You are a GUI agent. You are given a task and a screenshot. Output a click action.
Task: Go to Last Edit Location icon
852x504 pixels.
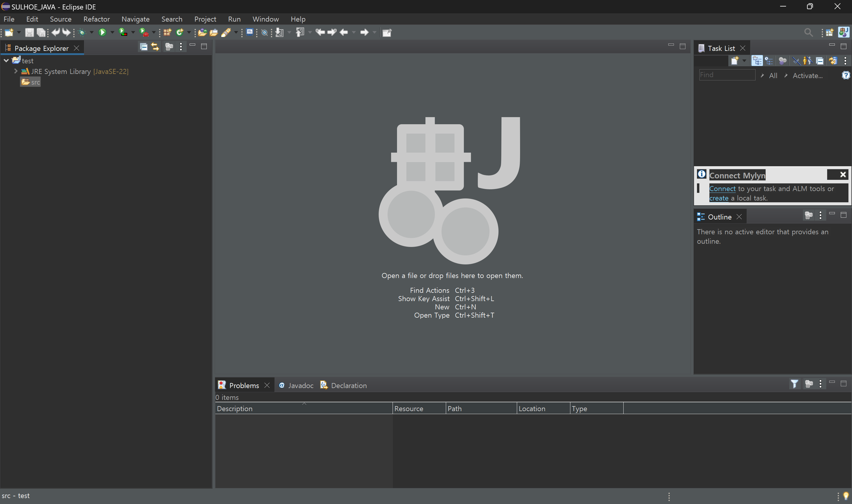click(x=320, y=32)
